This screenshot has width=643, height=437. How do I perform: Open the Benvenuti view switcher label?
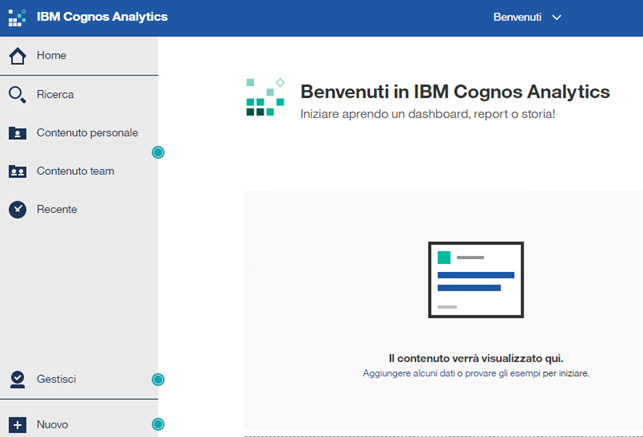(517, 17)
